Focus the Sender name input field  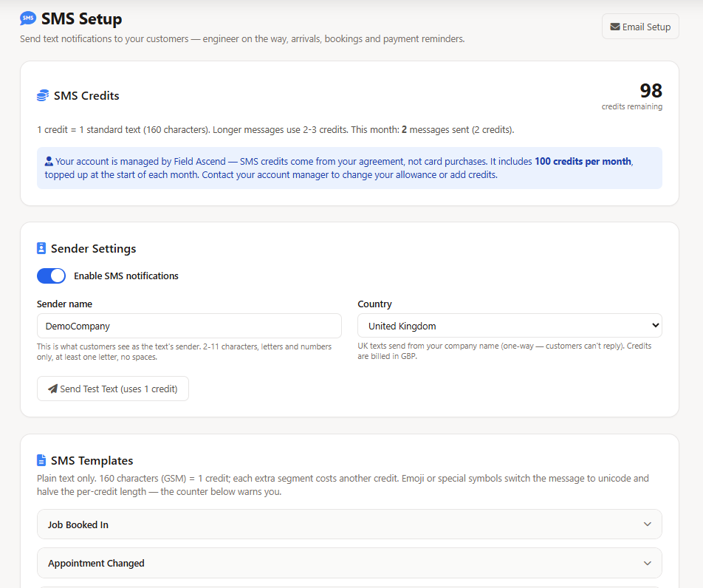[189, 326]
